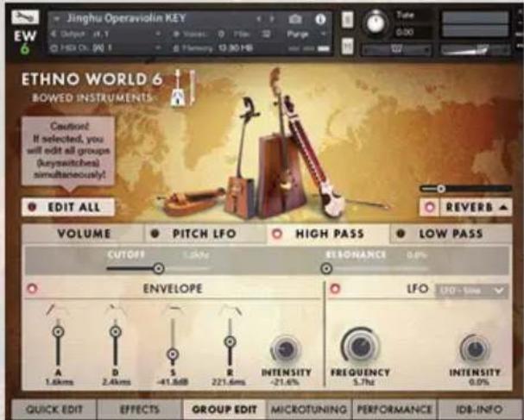Click the Ethno World 6 title
The height and width of the screenshot is (420, 524).
coord(92,79)
